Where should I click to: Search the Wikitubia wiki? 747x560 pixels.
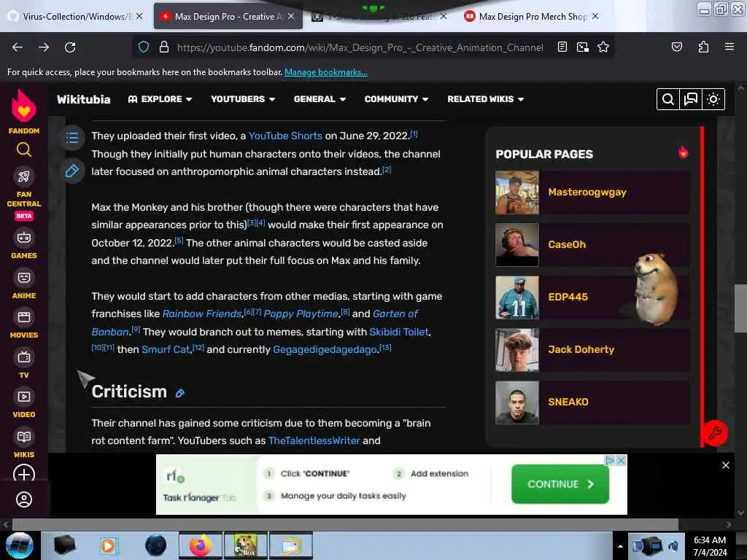coord(668,99)
